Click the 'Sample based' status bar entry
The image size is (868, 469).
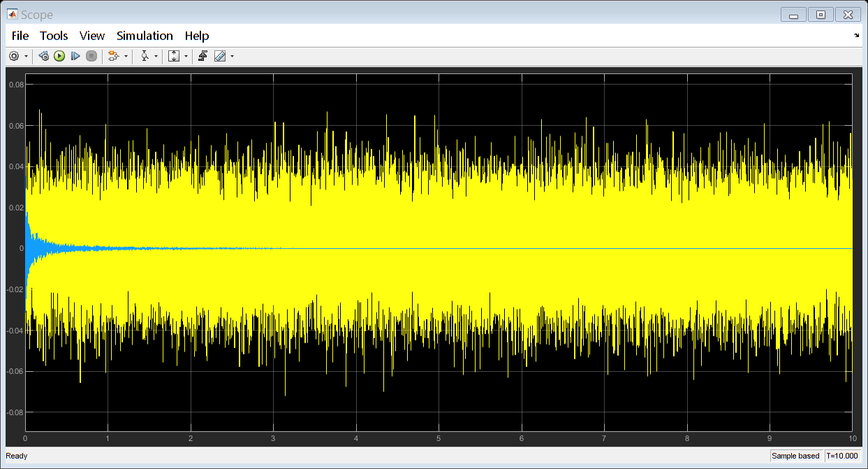[795, 456]
